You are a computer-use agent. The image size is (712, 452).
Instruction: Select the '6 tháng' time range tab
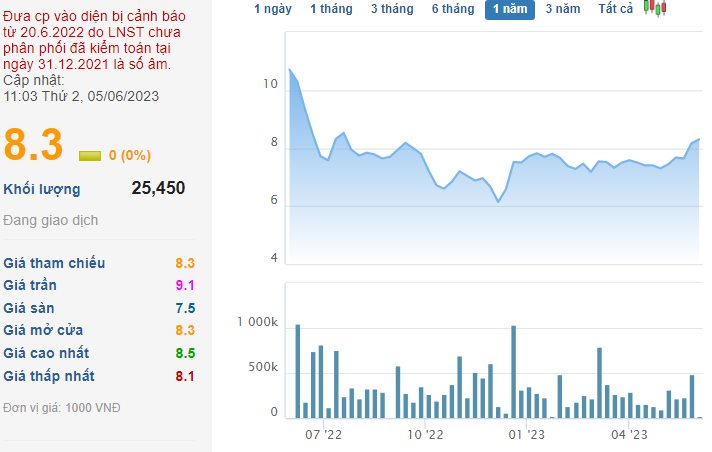coord(453,9)
